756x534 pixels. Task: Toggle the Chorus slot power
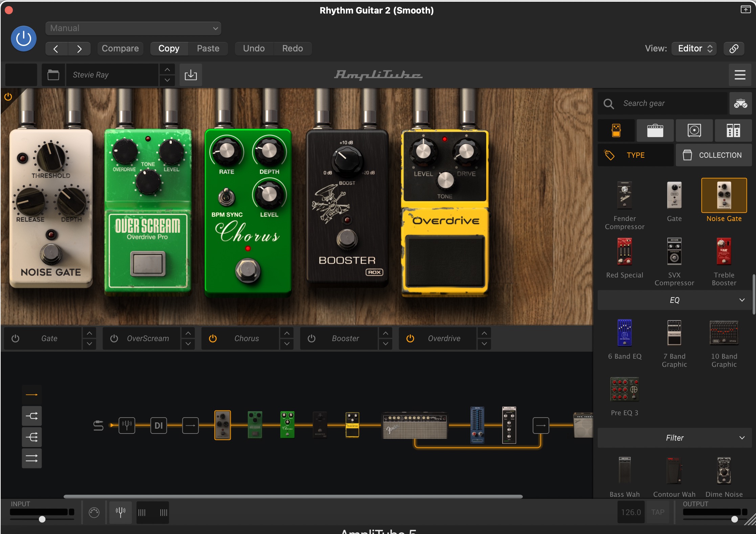tap(213, 338)
